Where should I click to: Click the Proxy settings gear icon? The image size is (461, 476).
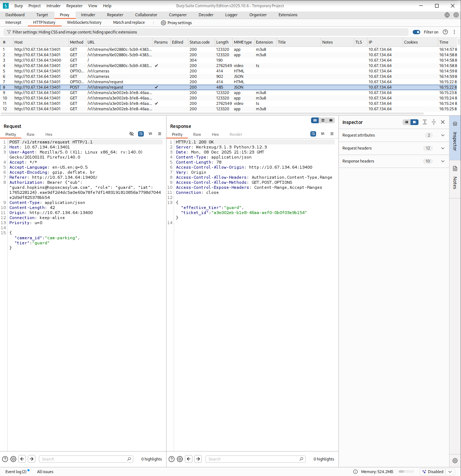163,23
